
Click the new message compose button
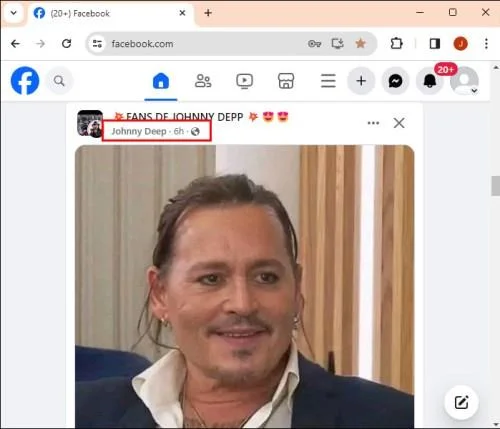462,402
